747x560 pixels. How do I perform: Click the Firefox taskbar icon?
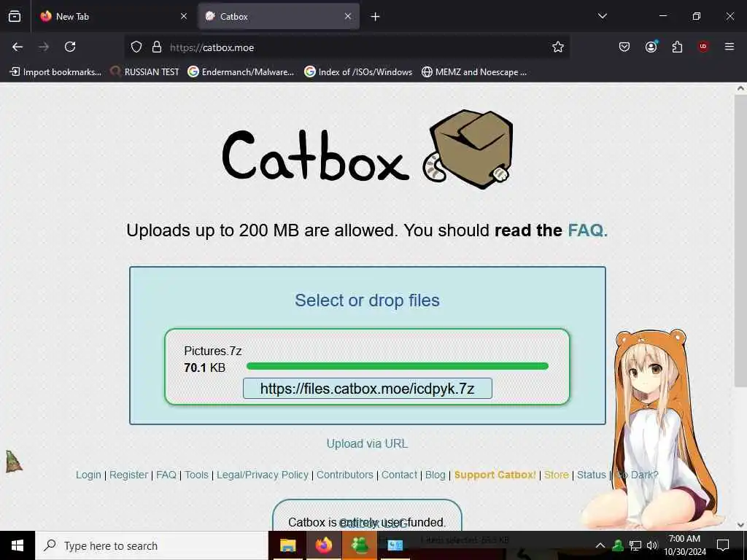coord(323,545)
